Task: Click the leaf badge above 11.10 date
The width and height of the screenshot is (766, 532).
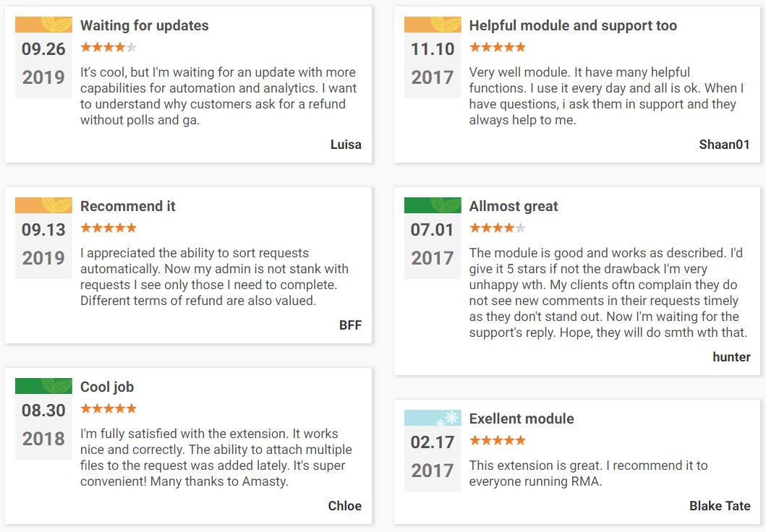Action: [x=433, y=25]
